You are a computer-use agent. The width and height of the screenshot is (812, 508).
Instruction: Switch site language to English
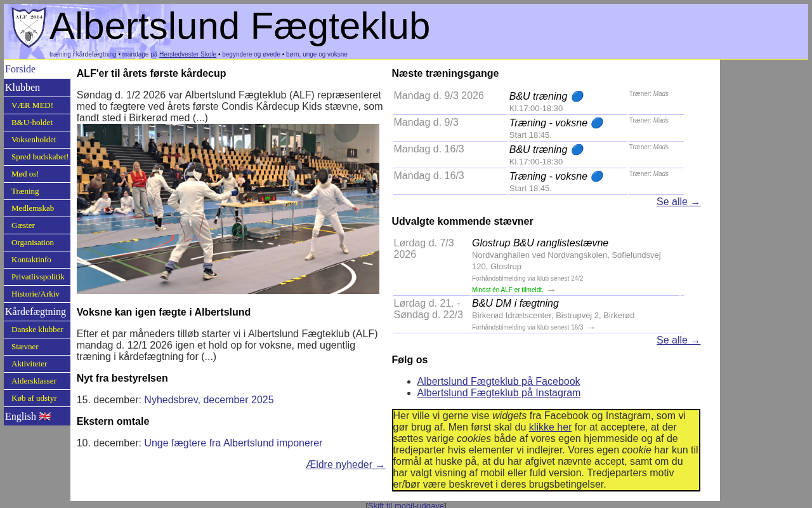coord(37,417)
